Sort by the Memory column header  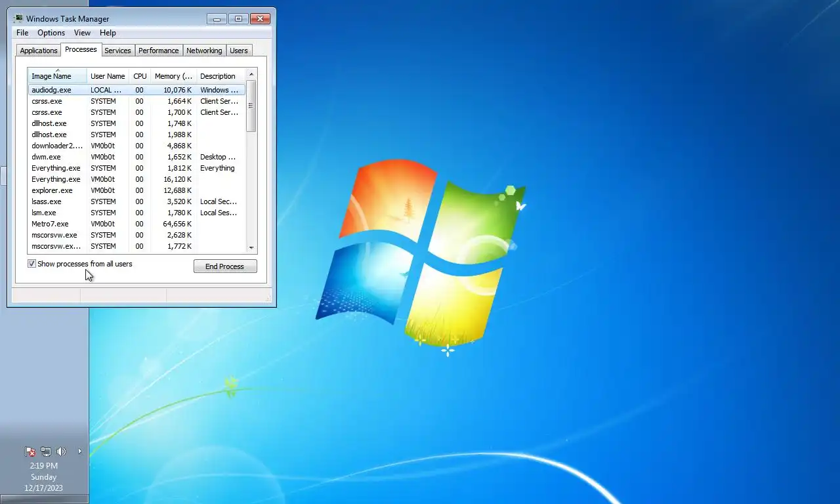click(173, 76)
